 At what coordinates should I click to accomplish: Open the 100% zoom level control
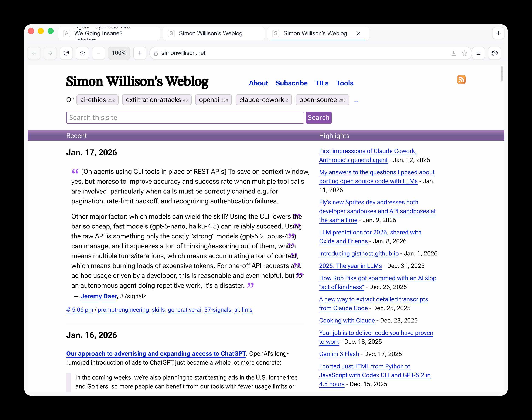pyautogui.click(x=119, y=53)
